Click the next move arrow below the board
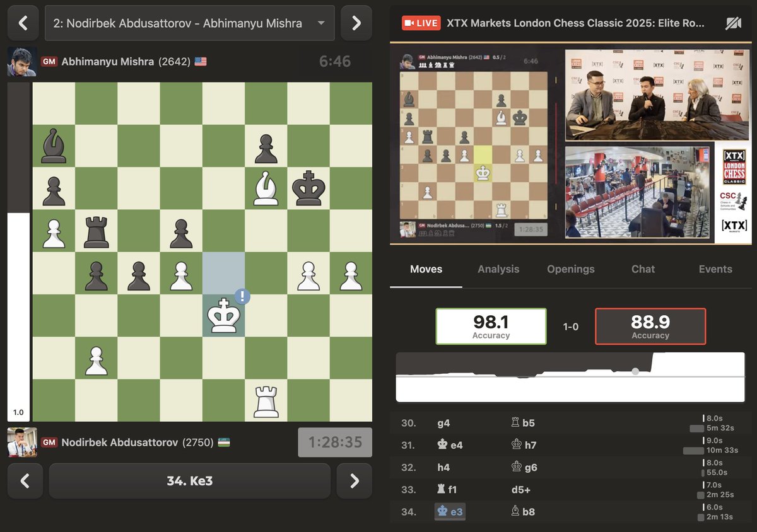 point(354,481)
